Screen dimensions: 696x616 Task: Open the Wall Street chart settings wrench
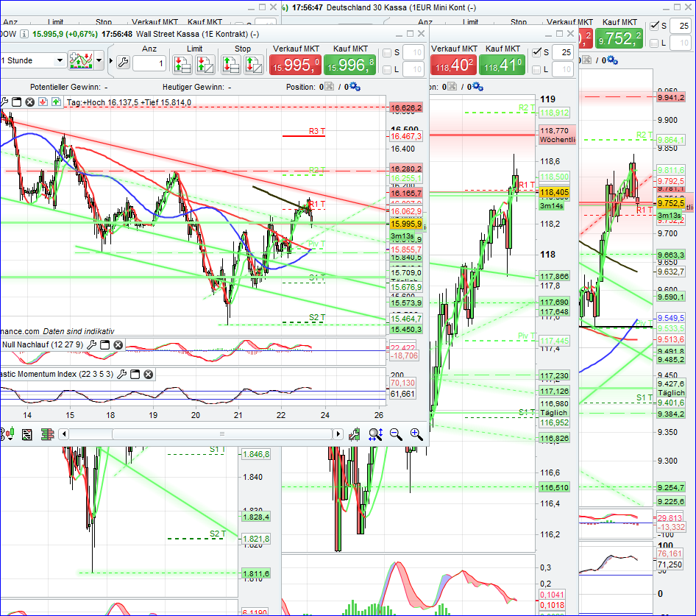click(x=123, y=62)
